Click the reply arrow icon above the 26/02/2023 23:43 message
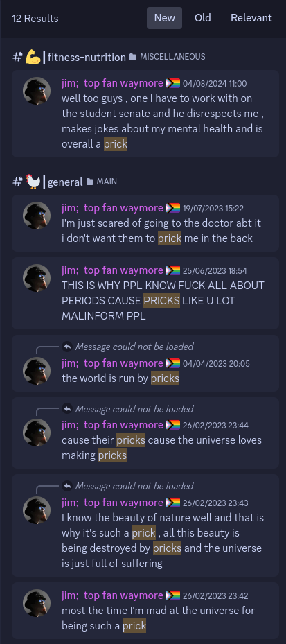Viewport: 286px width, 644px height. click(67, 486)
